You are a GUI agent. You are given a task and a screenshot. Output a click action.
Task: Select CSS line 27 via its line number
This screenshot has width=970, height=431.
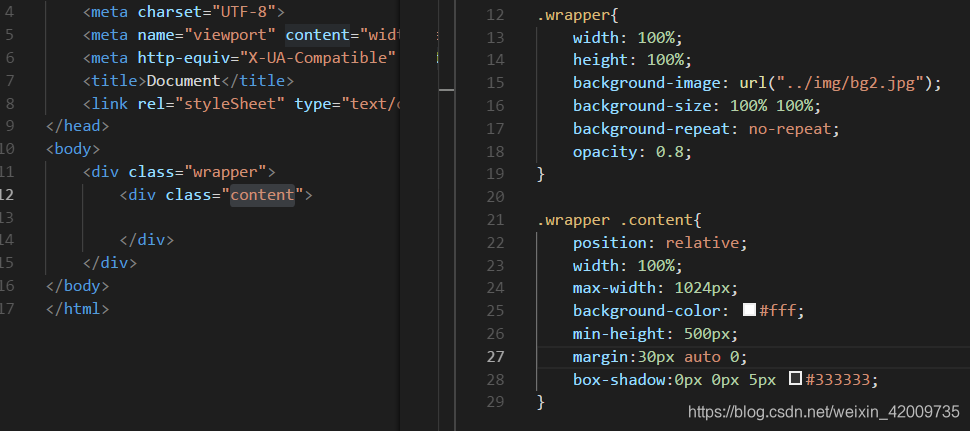pos(496,357)
